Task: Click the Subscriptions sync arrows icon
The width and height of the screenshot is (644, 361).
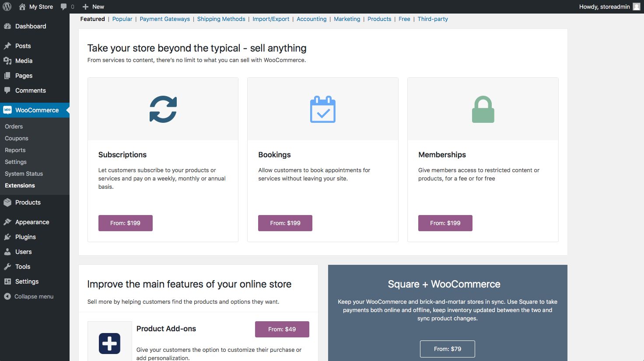Action: (163, 109)
